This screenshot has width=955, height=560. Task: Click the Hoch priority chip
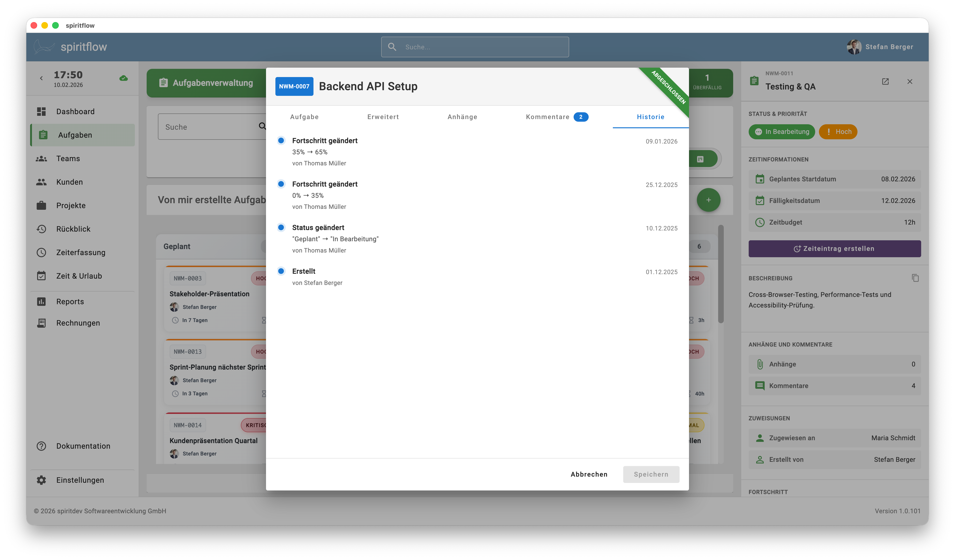838,132
